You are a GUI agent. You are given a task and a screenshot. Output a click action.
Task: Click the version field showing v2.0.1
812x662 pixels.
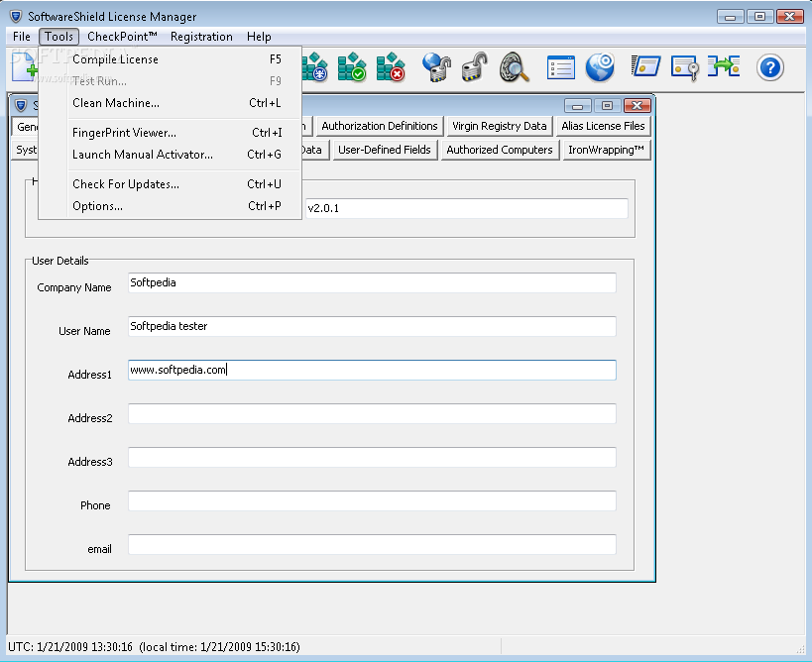coord(466,208)
